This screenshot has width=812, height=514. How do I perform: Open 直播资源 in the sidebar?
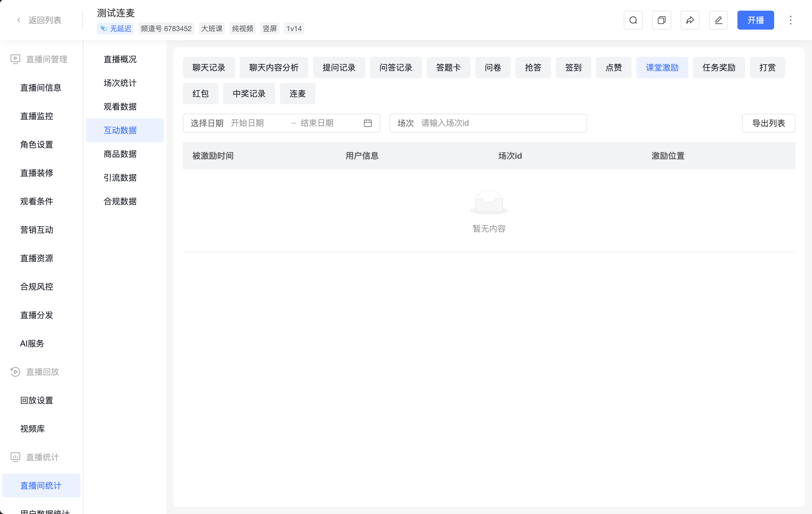pos(41,258)
